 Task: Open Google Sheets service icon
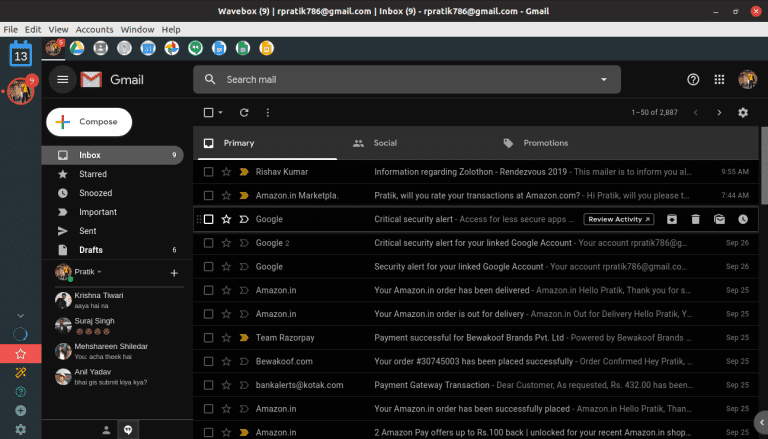[x=243, y=48]
